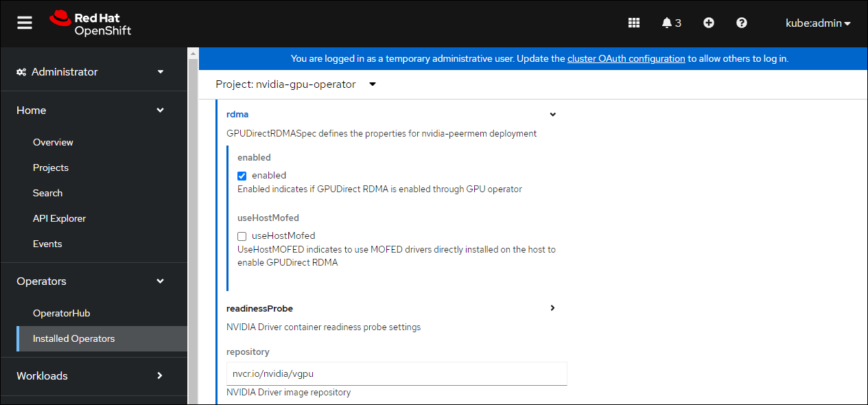Enable the useHostMofed checkbox
This screenshot has width=868, height=405.
pyautogui.click(x=242, y=235)
